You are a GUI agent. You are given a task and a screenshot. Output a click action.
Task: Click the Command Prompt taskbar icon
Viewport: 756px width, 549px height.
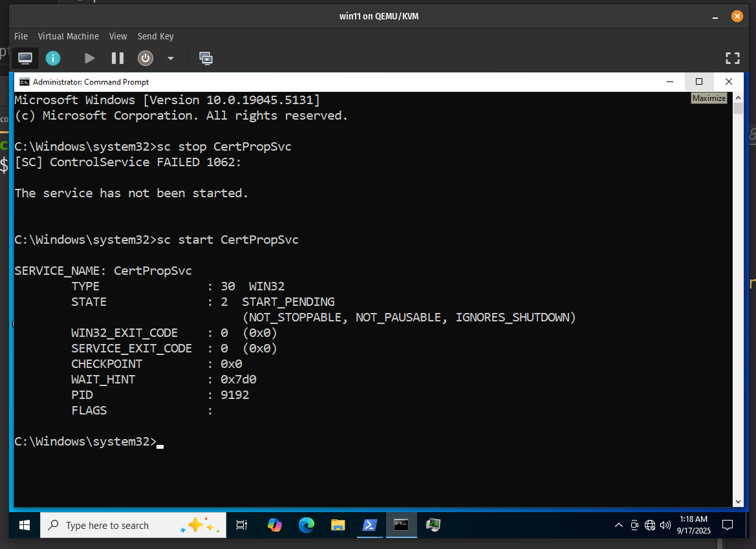tap(401, 525)
